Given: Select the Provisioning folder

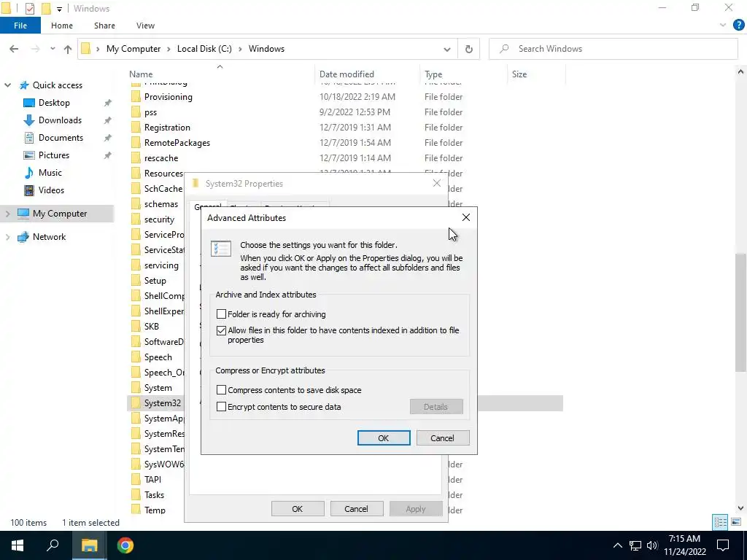Looking at the screenshot, I should click(x=169, y=97).
